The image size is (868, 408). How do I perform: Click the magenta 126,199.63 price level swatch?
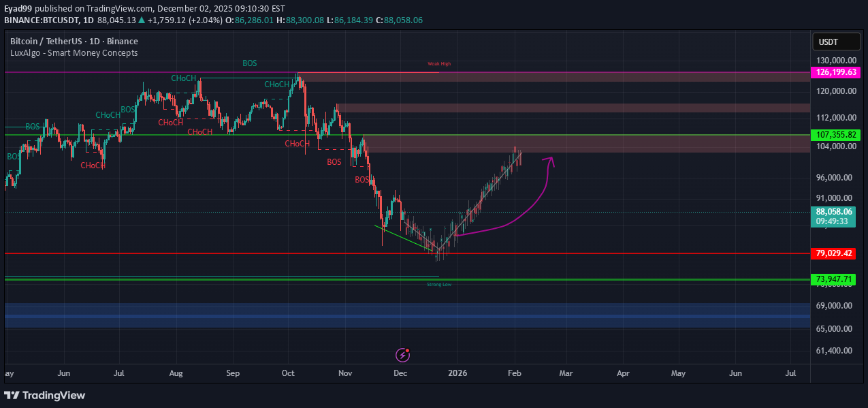(x=836, y=72)
